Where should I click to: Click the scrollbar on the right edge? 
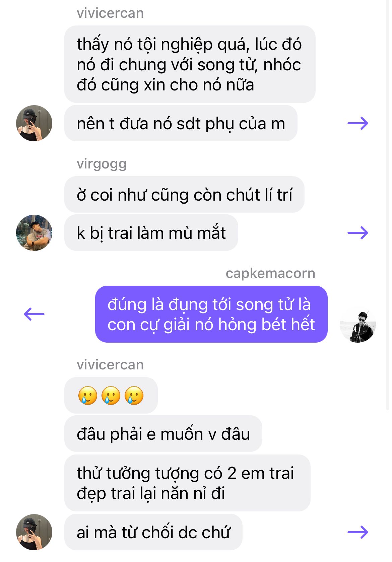pyautogui.click(x=388, y=204)
